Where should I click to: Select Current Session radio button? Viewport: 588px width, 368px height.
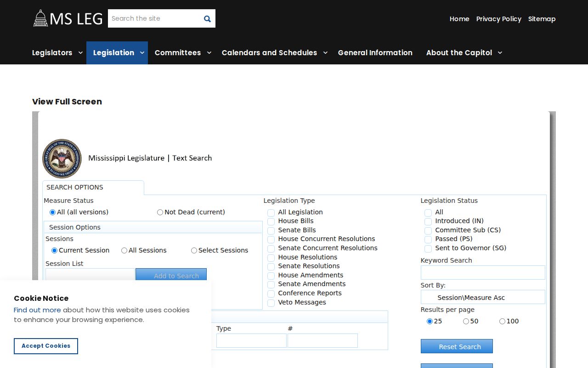click(54, 251)
